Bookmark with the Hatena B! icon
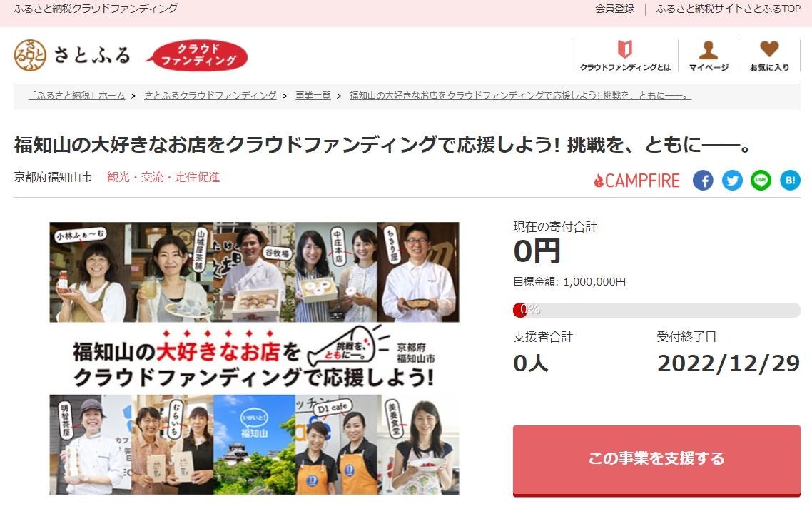812x509 pixels. coord(790,181)
